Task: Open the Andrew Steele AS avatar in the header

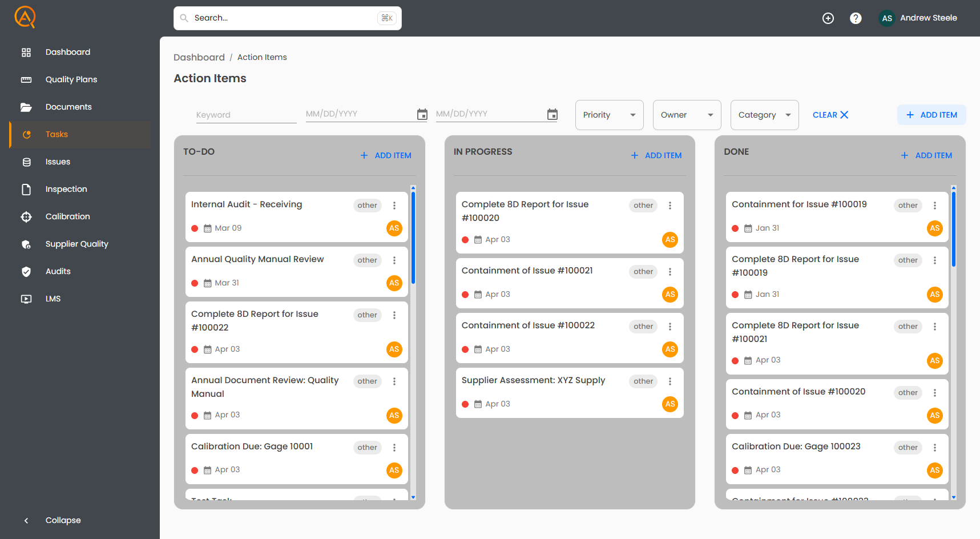Action: coord(887,18)
